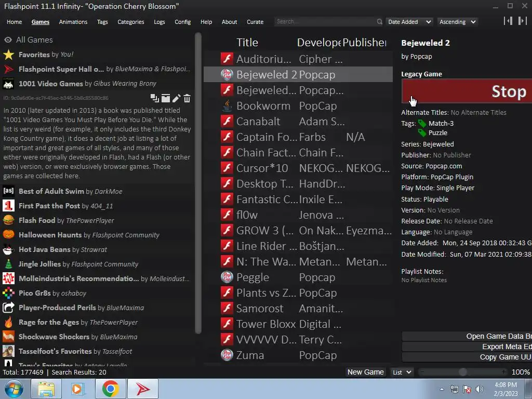532x399 pixels.
Task: Toggle the left sidebar collapse icon
Action: click(x=508, y=21)
